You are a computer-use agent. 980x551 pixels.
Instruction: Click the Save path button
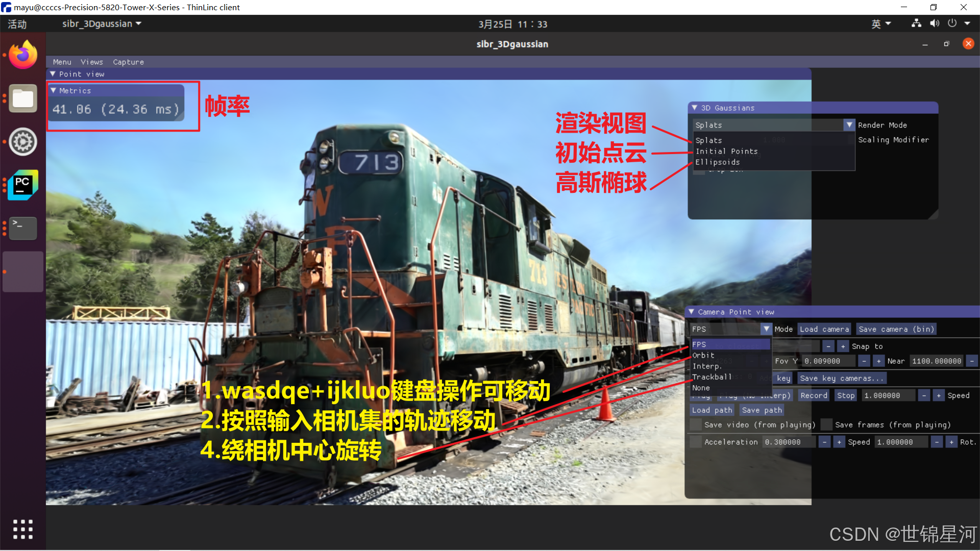coord(762,410)
